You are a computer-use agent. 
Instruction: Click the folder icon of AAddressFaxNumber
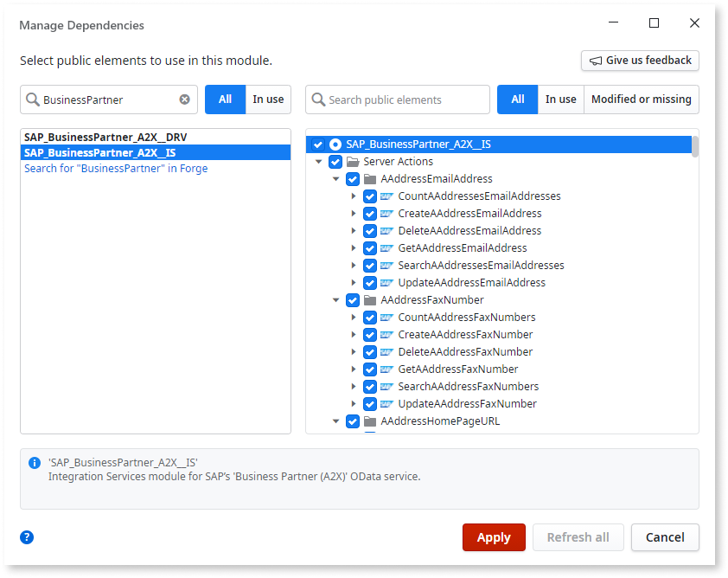(x=369, y=300)
